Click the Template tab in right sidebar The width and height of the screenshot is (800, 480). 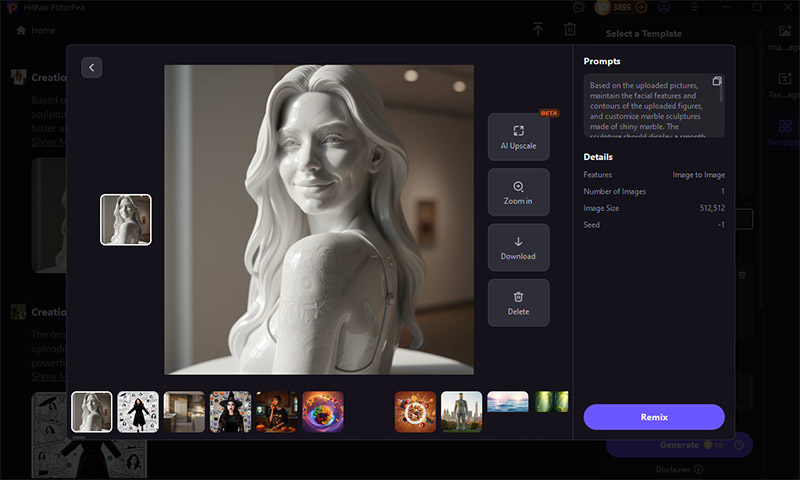pyautogui.click(x=785, y=131)
